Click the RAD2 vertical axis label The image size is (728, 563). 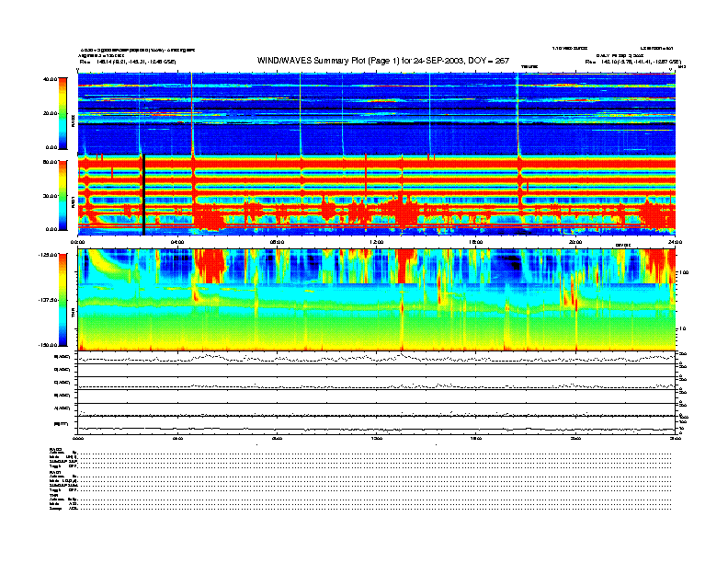click(73, 122)
